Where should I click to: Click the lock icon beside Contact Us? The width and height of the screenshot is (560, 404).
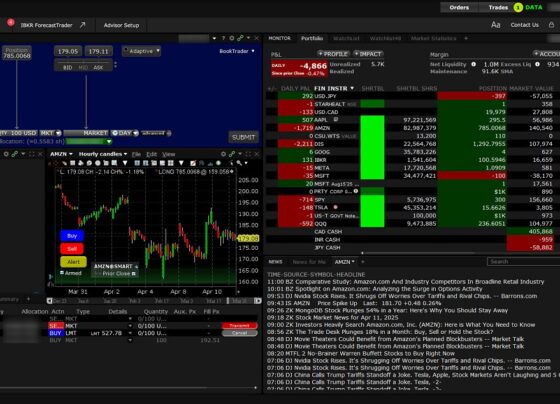coord(551,25)
